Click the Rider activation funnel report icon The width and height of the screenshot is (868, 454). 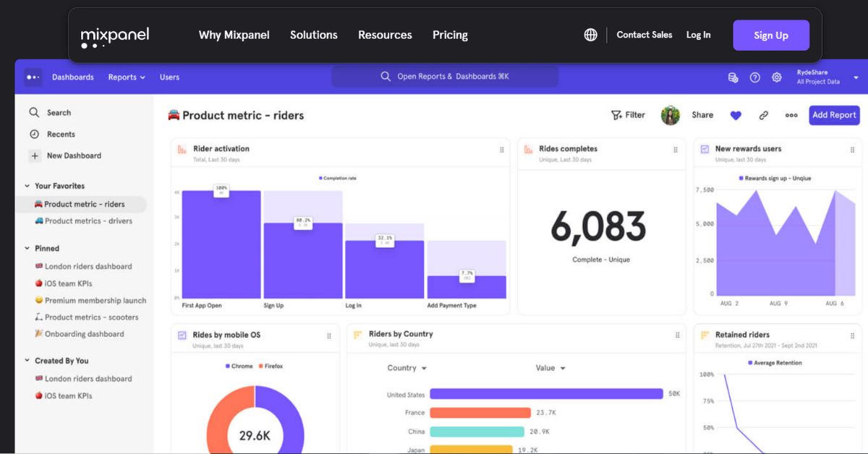tap(182, 150)
